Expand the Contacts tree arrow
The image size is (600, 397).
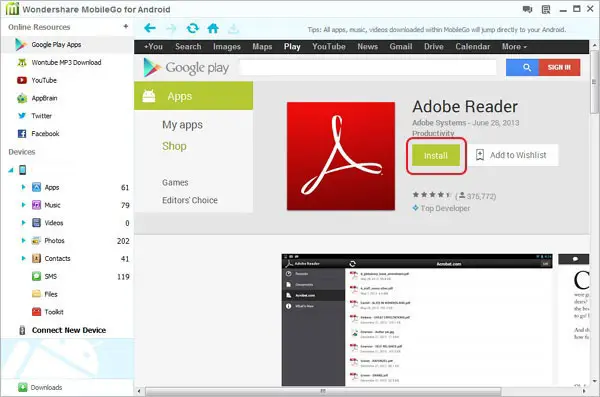pyautogui.click(x=23, y=258)
